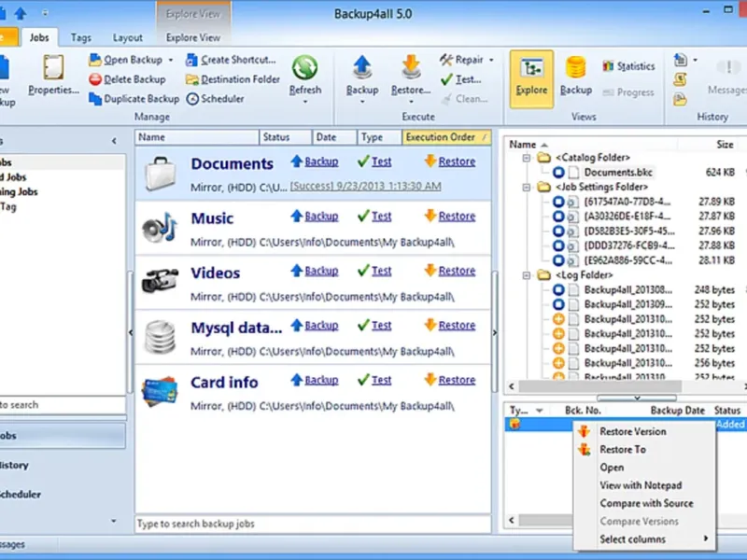Choose Duplicate Backup in ribbon
Screen dimensions: 747x560
point(134,99)
